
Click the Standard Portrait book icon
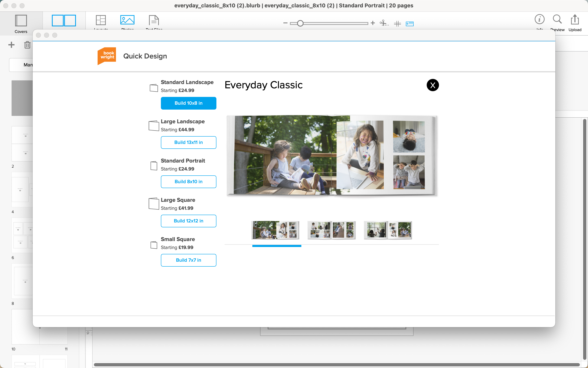(154, 166)
